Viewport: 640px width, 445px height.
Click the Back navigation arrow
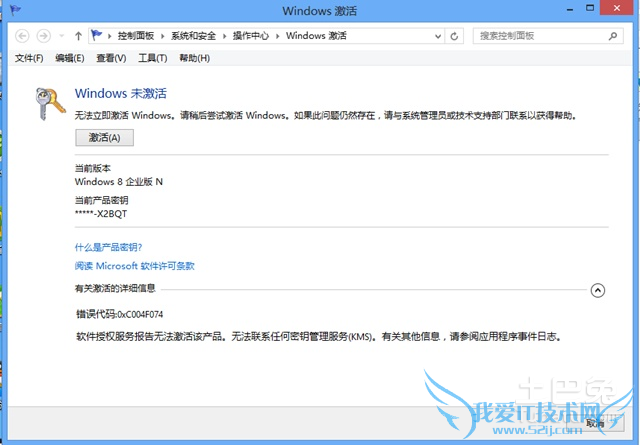click(x=22, y=36)
